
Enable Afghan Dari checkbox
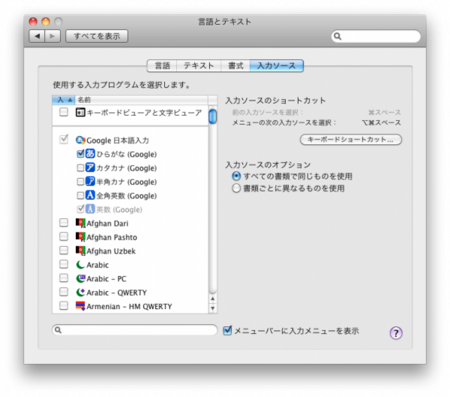64,223
